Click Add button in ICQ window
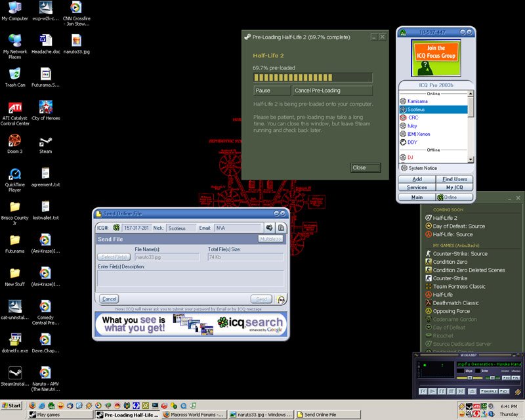 [x=417, y=179]
